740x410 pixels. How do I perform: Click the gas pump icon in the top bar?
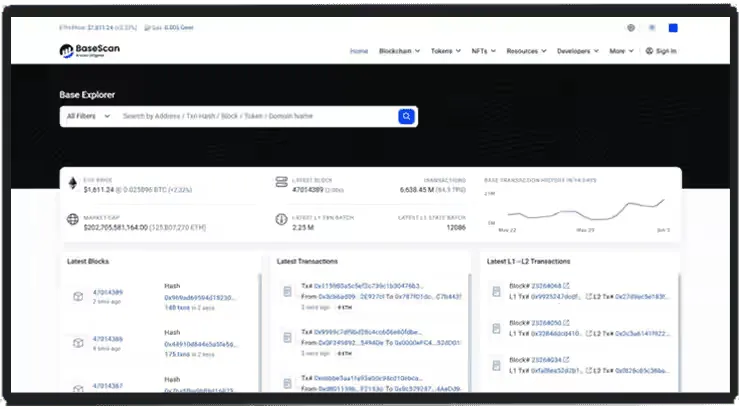tap(147, 28)
